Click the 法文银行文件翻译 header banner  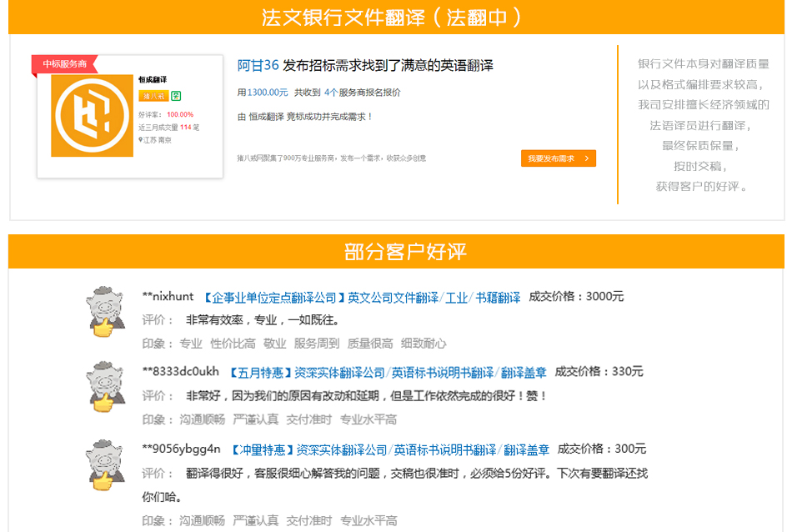click(396, 15)
